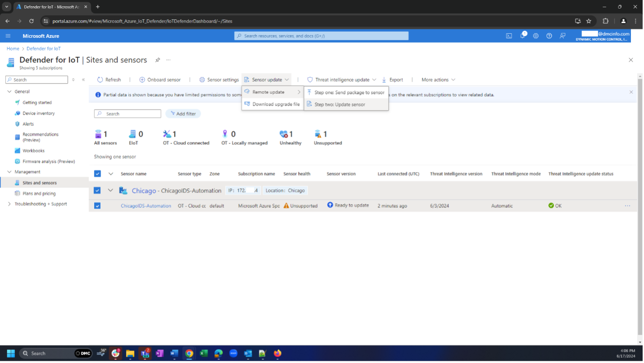Dismiss the partial data info banner
Viewport: 644px width, 363px height.
point(631,92)
